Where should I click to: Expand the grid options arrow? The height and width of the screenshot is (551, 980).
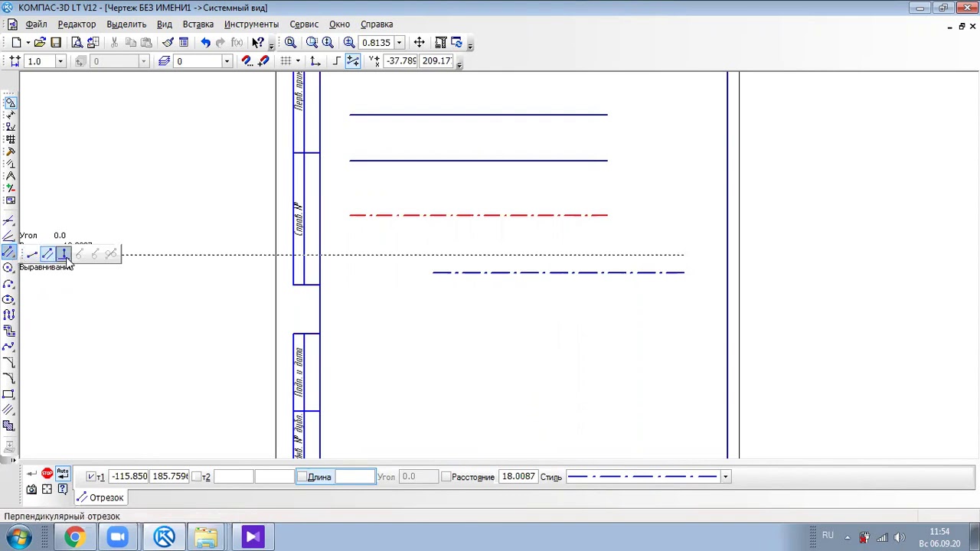(x=298, y=61)
